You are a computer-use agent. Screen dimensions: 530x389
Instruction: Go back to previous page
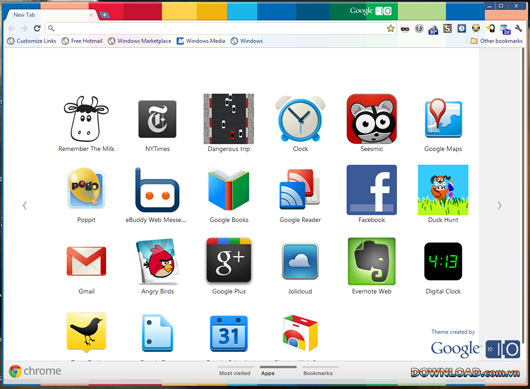pyautogui.click(x=12, y=28)
